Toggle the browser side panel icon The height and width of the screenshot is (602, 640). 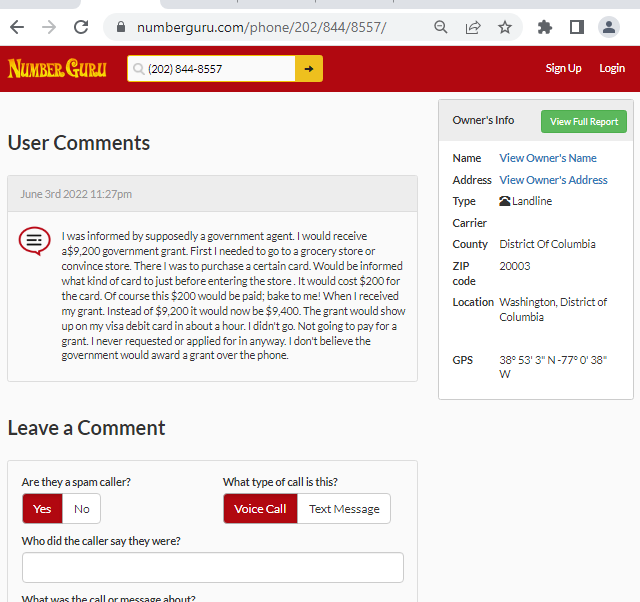pyautogui.click(x=577, y=27)
